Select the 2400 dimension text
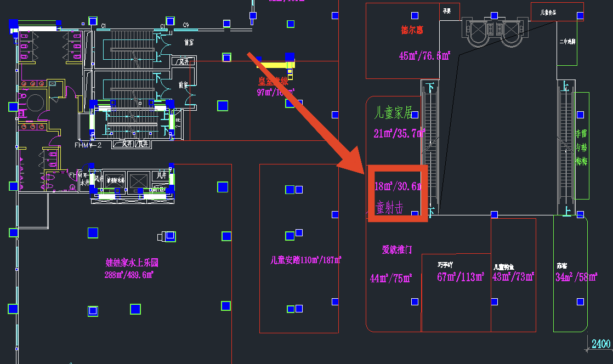 pyautogui.click(x=600, y=344)
